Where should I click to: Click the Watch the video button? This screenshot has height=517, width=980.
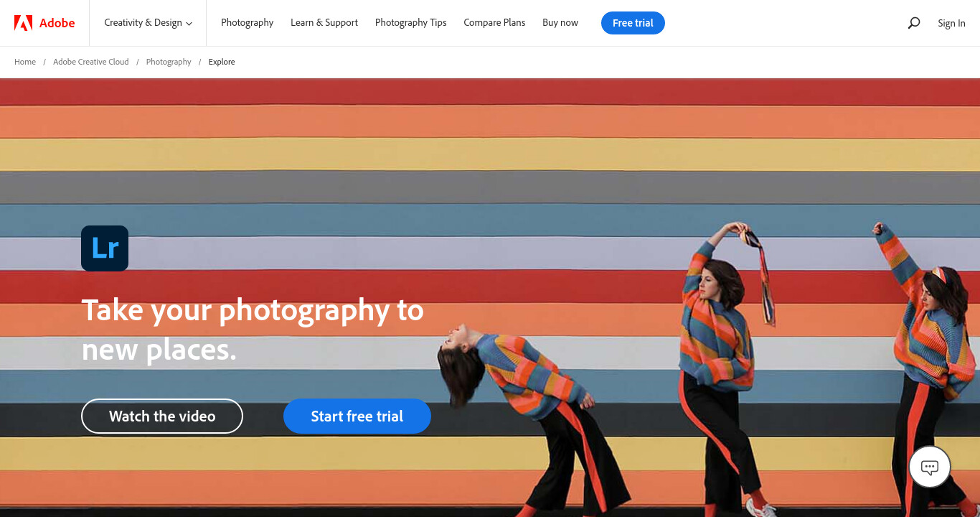coord(162,416)
